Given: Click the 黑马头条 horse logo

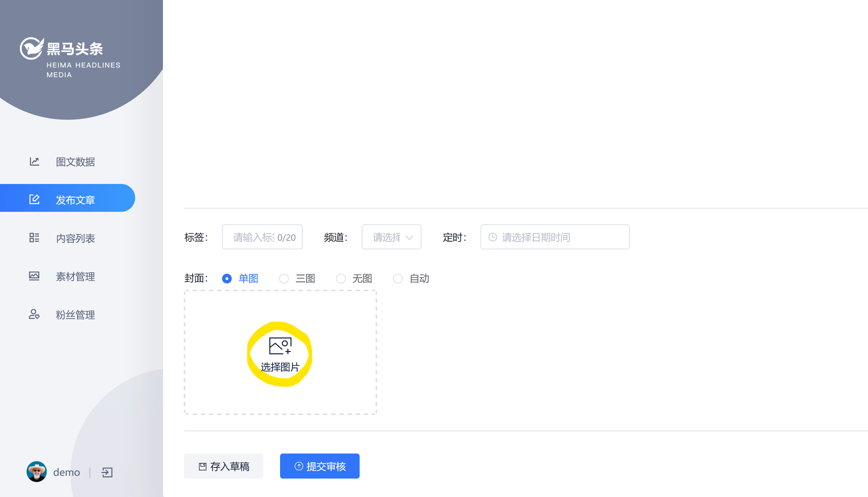Looking at the screenshot, I should 32,49.
